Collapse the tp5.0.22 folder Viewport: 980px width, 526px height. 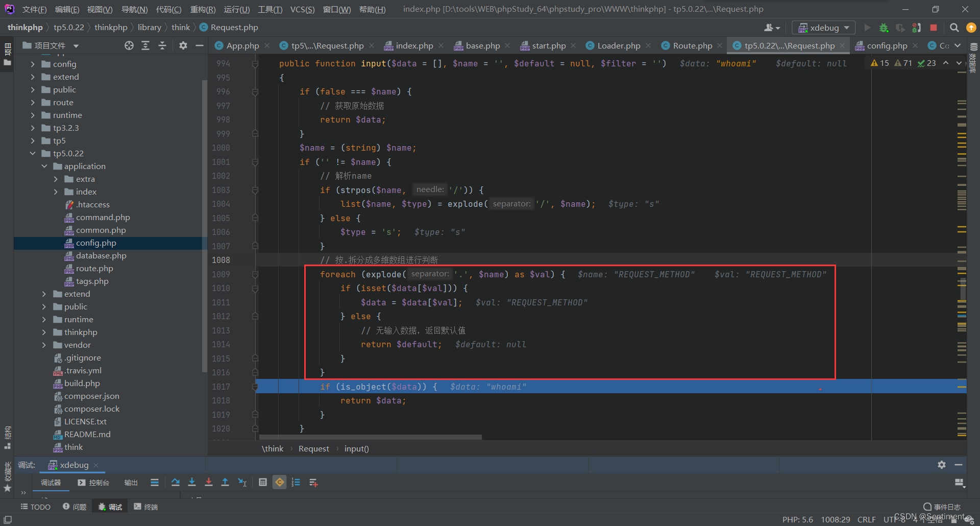pyautogui.click(x=33, y=153)
